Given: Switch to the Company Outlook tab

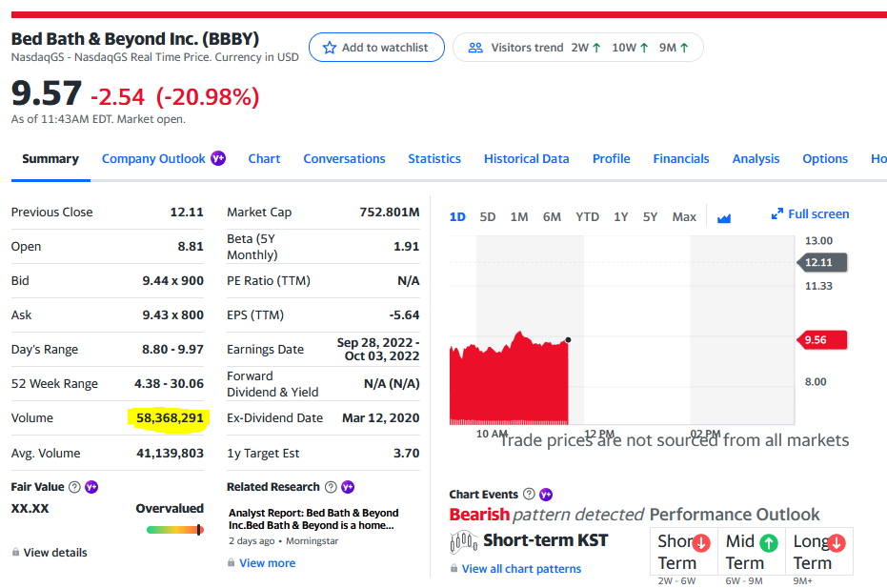Looking at the screenshot, I should tap(153, 158).
